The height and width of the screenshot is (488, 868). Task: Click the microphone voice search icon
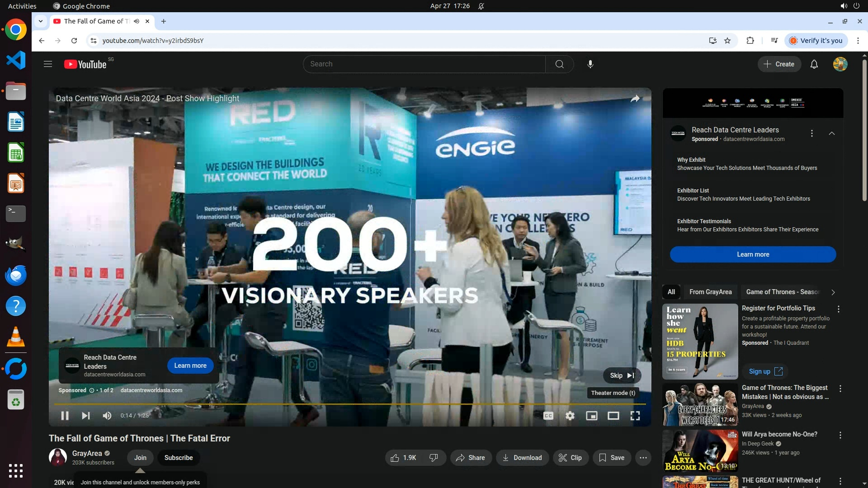coord(590,64)
